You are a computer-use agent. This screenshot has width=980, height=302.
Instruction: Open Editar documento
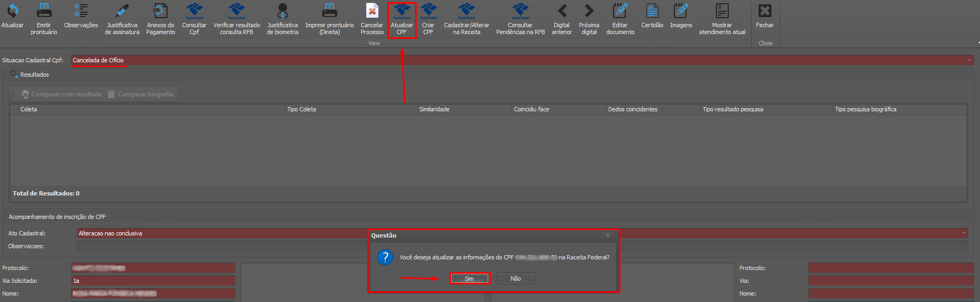[620, 19]
